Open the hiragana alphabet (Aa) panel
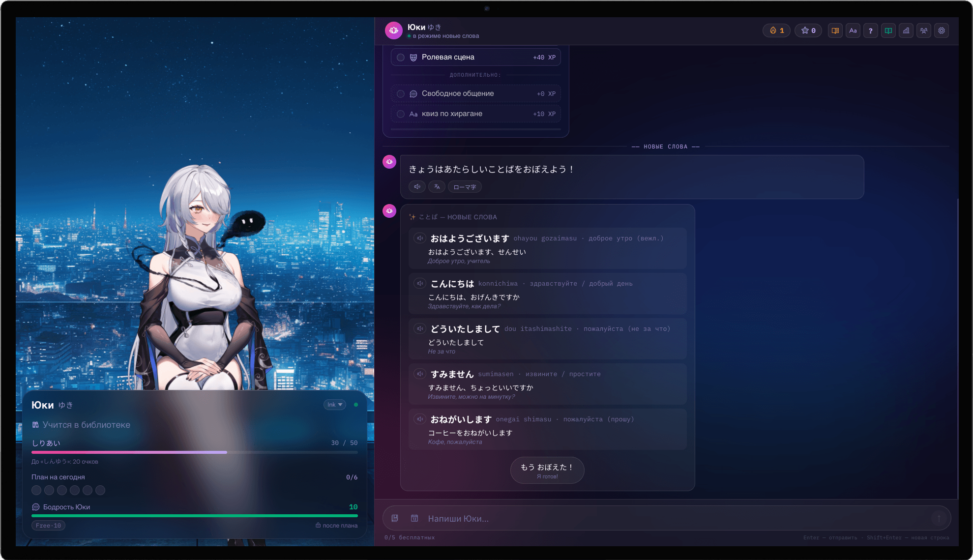 [853, 30]
